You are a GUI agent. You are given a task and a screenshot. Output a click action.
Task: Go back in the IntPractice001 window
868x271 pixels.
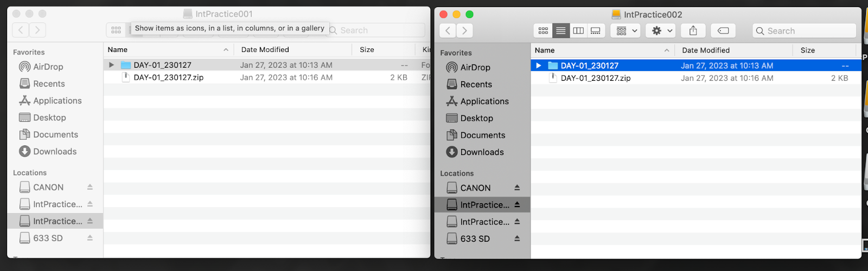21,30
